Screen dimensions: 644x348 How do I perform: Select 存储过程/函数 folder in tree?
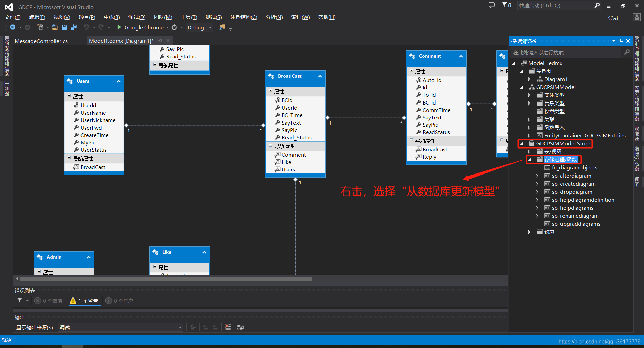coord(560,159)
